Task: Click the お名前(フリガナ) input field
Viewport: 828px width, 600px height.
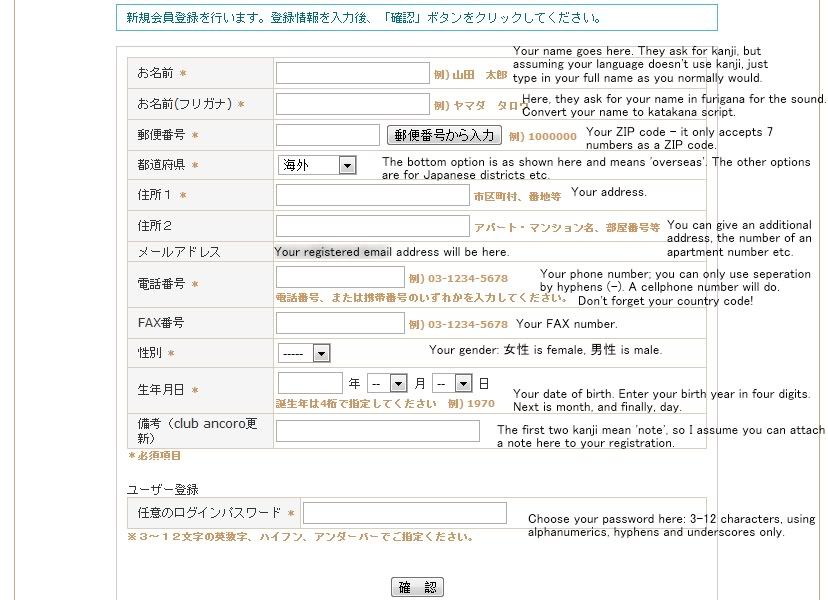Action: point(352,104)
